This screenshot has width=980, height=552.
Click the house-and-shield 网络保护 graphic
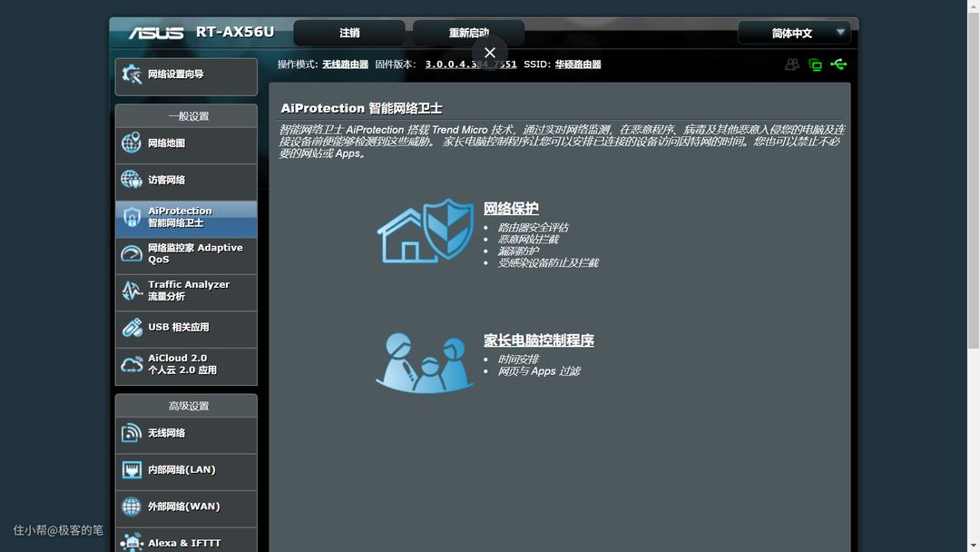click(426, 232)
